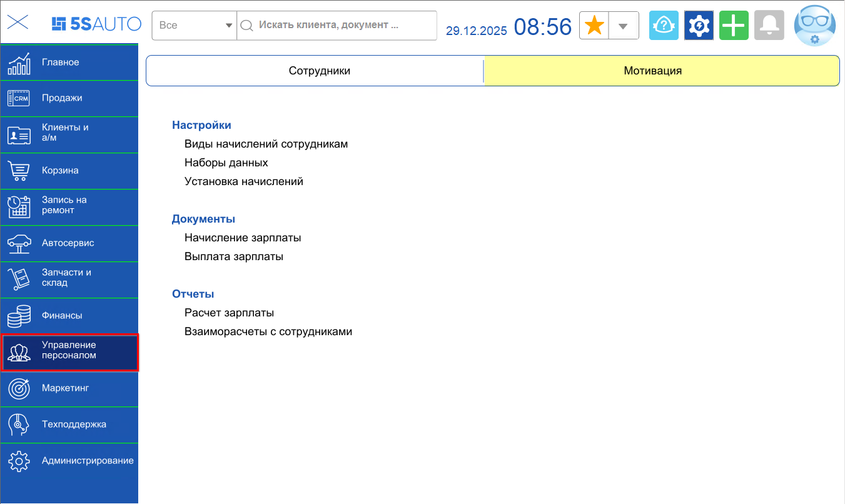845x504 pixels.
Task: Open the favorites dropdown arrow
Action: click(622, 25)
